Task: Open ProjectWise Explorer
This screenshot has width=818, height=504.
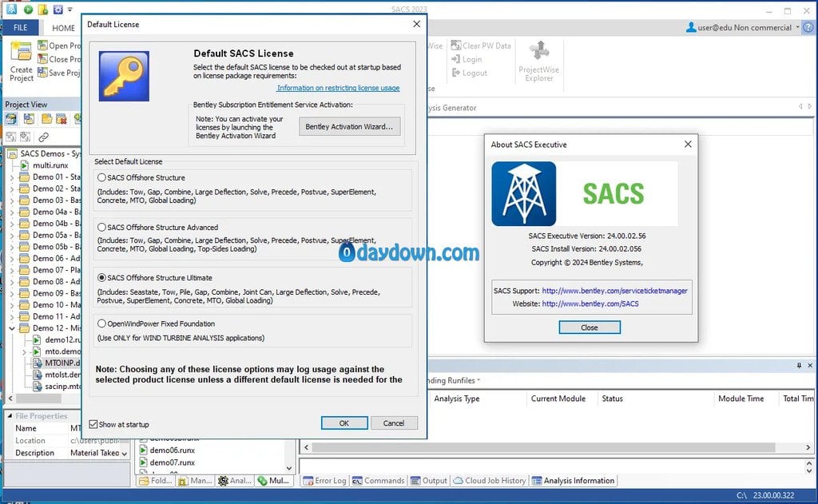Action: tap(539, 61)
